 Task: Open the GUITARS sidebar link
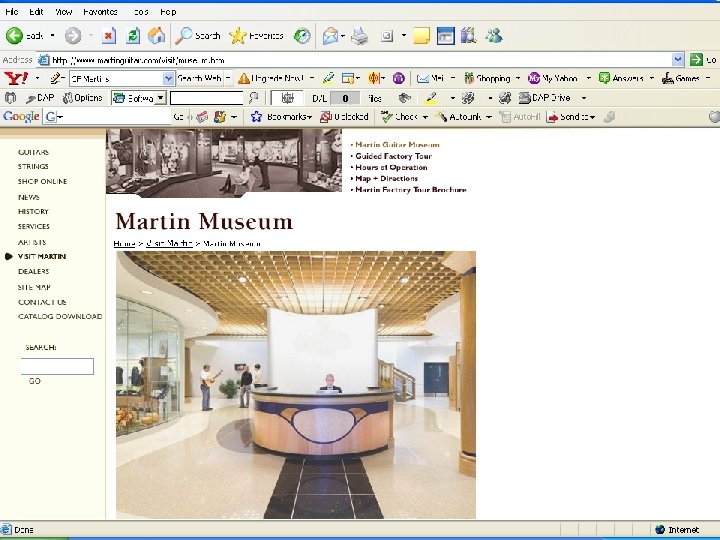pyautogui.click(x=33, y=152)
